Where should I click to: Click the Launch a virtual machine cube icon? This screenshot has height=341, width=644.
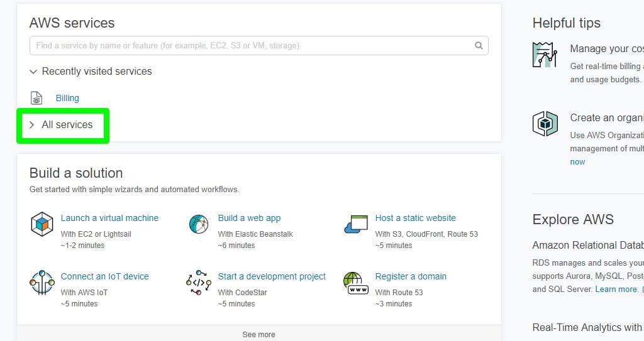42,224
